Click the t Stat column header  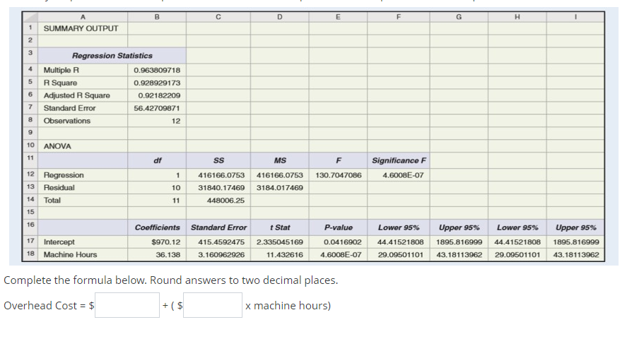[x=280, y=227]
